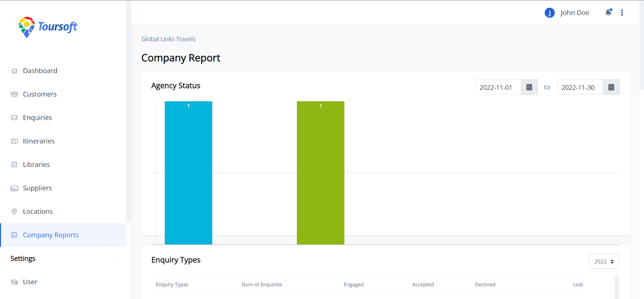Click the Libraries icon in sidebar
Screen dimensions: 644x299
click(x=14, y=165)
